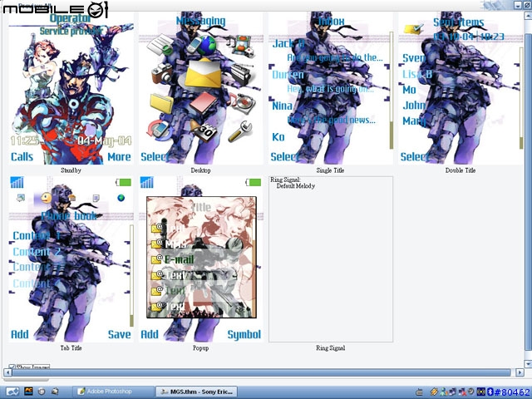Select "Mo" in the Sent Items list
The height and width of the screenshot is (399, 532).
click(x=409, y=90)
